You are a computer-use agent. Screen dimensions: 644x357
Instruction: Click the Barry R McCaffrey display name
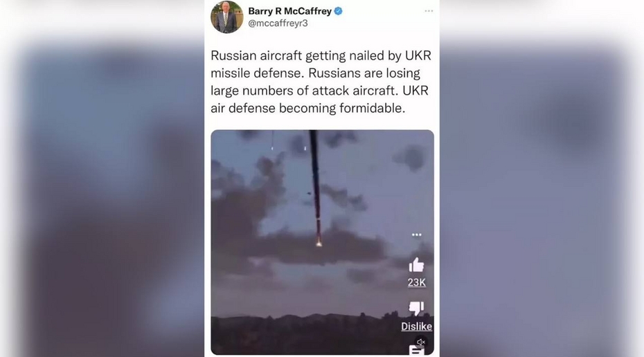coord(289,11)
